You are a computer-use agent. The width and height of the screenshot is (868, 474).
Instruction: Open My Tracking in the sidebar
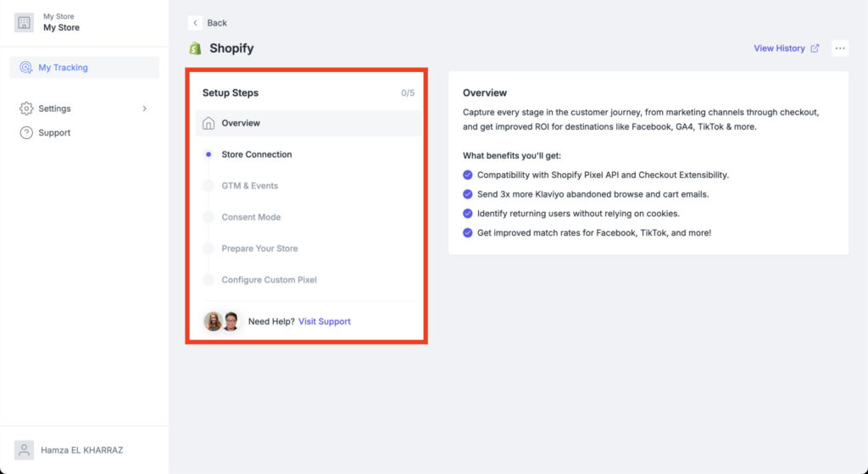[64, 68]
